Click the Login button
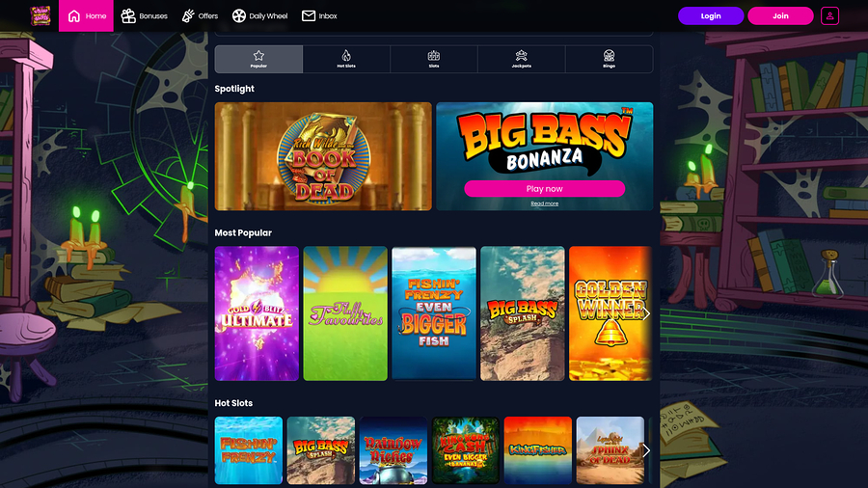This screenshot has height=488, width=868. (711, 16)
